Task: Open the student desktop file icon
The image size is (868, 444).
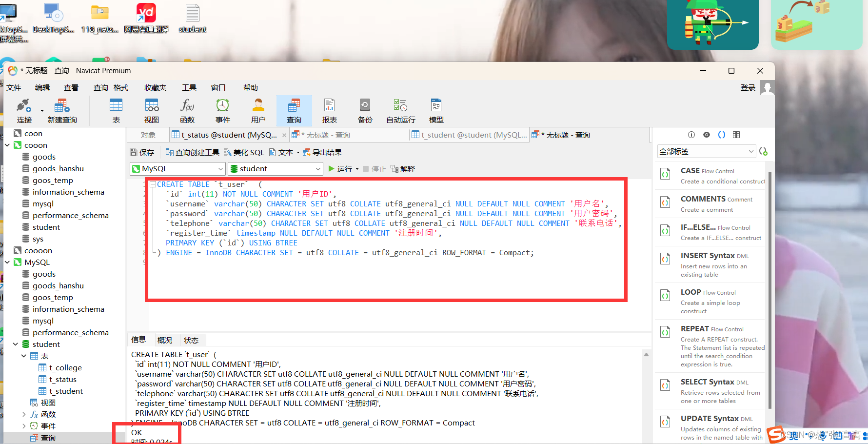Action: [x=193, y=19]
